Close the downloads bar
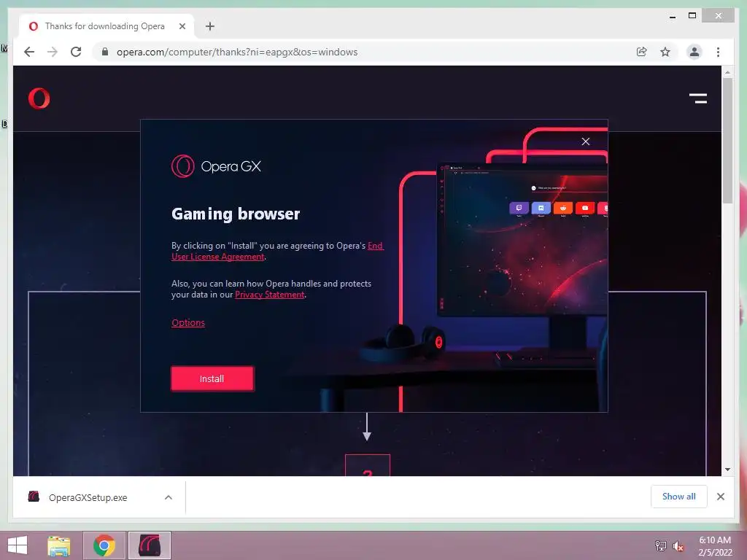Viewport: 747px width, 560px height. (x=720, y=497)
